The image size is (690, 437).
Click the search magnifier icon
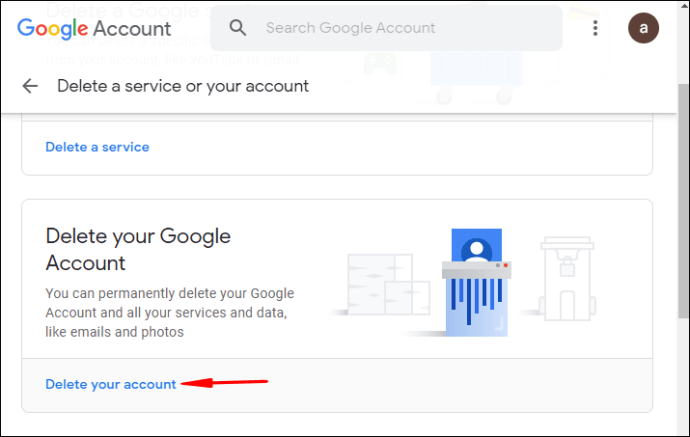(238, 28)
